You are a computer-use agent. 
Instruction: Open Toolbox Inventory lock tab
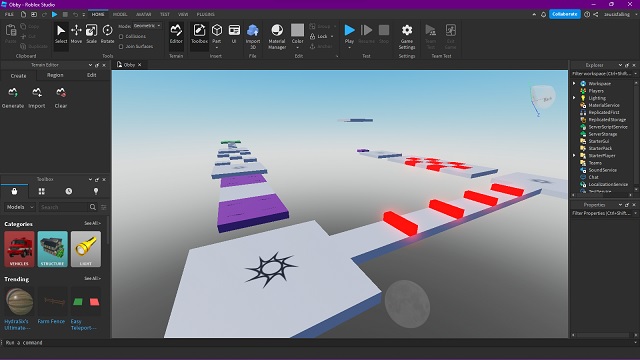14,191
